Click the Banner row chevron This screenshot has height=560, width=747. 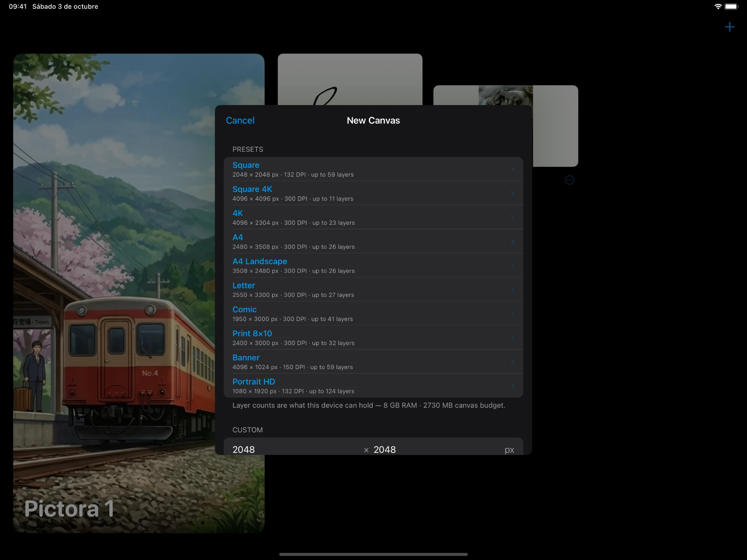512,362
